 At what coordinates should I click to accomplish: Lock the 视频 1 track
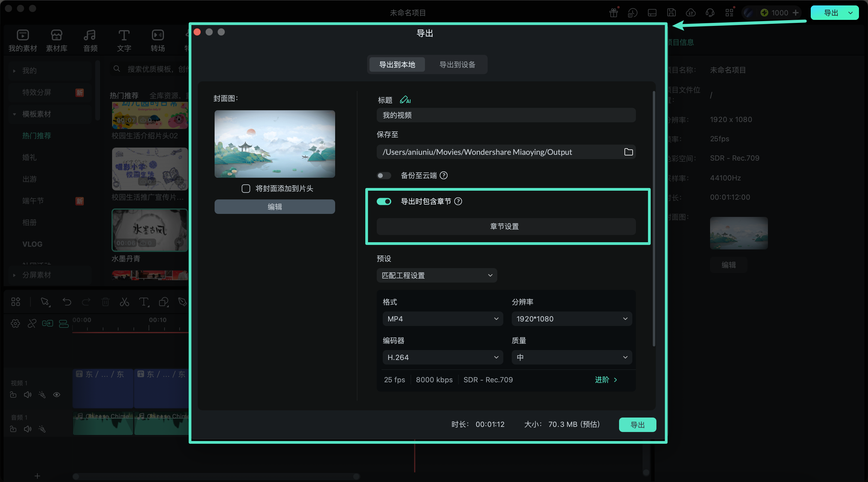coord(13,394)
